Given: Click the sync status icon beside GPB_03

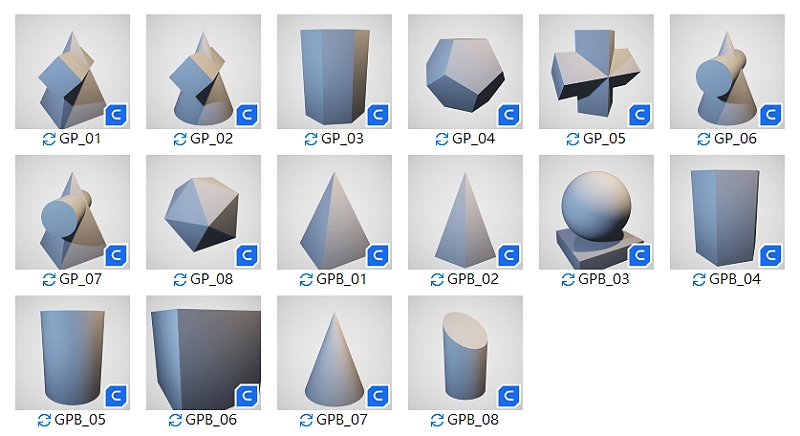Looking at the screenshot, I should (x=568, y=279).
